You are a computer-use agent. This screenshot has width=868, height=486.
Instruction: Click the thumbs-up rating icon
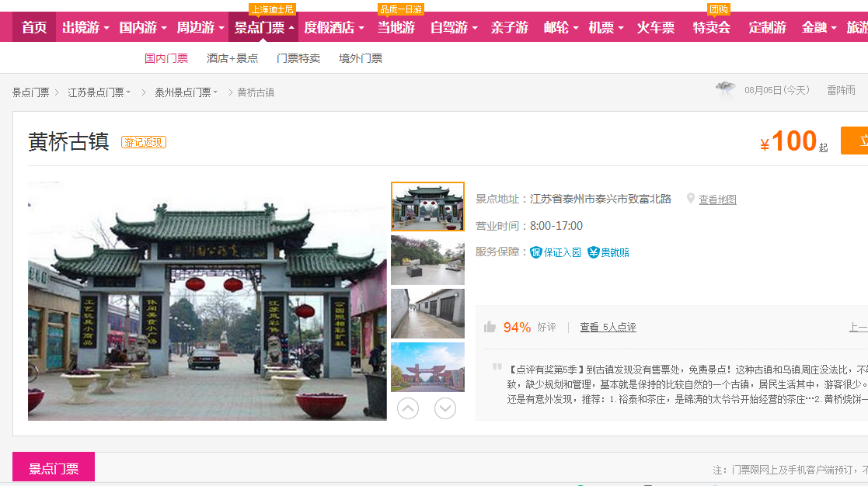[x=490, y=327]
